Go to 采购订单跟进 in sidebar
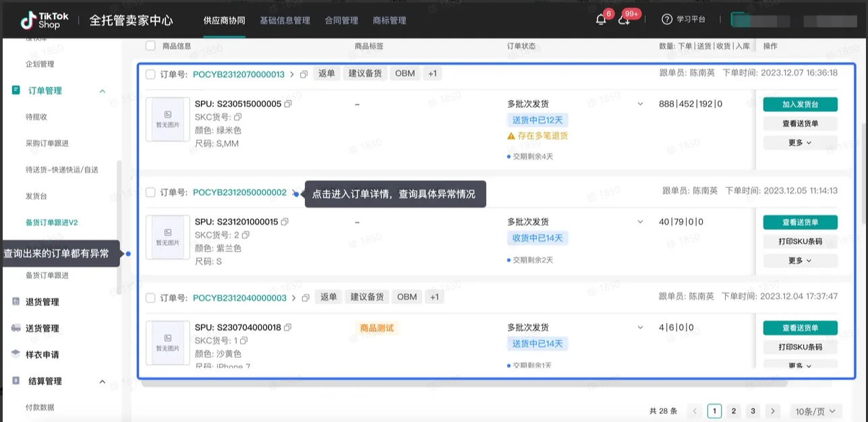The height and width of the screenshot is (422, 868). [x=47, y=143]
